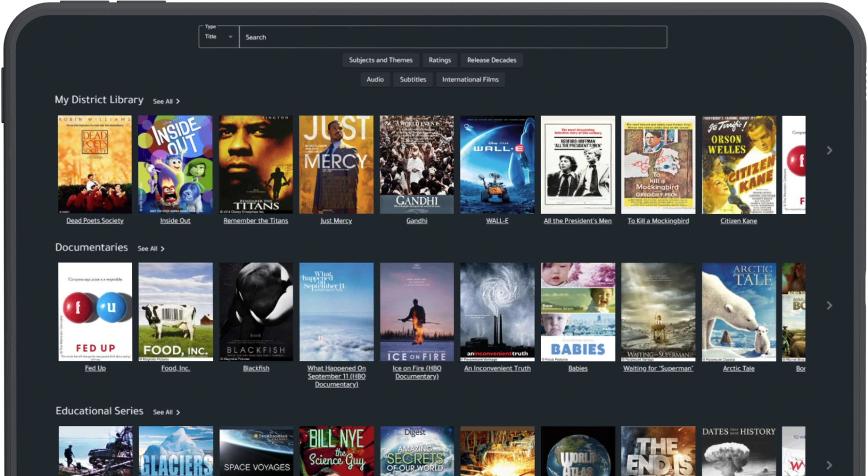Click the Fed Up title link
This screenshot has width=868, height=476.
click(x=95, y=369)
